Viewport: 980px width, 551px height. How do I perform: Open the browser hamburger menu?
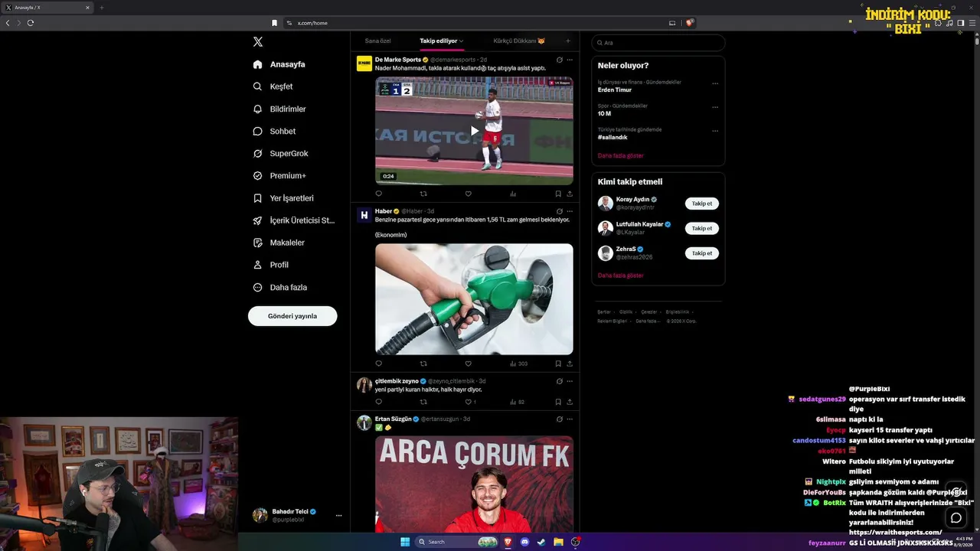[972, 23]
